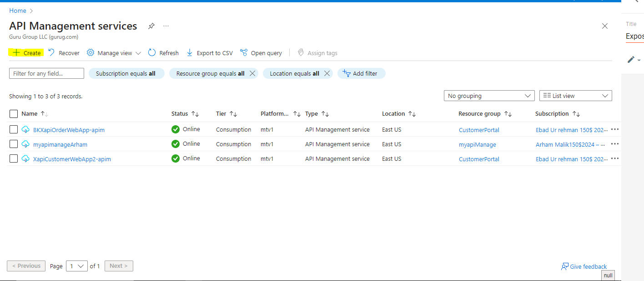Open more options for myapimanageArham row
This screenshot has height=281, width=644.
pyautogui.click(x=615, y=144)
